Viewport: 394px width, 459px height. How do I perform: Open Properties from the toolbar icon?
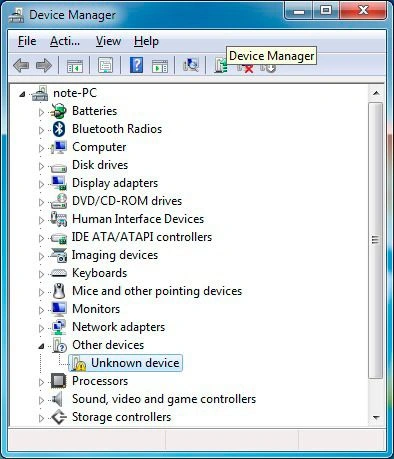[105, 65]
